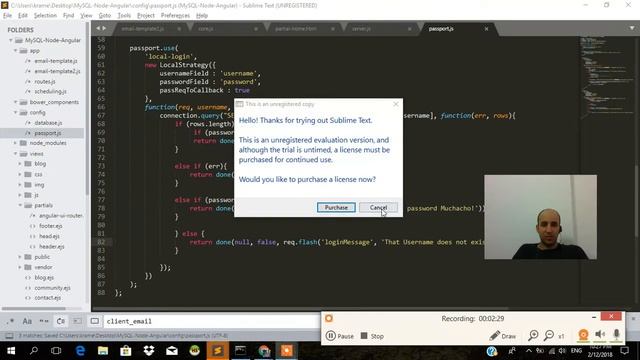
Task: Expand the css folder
Action: [20, 174]
